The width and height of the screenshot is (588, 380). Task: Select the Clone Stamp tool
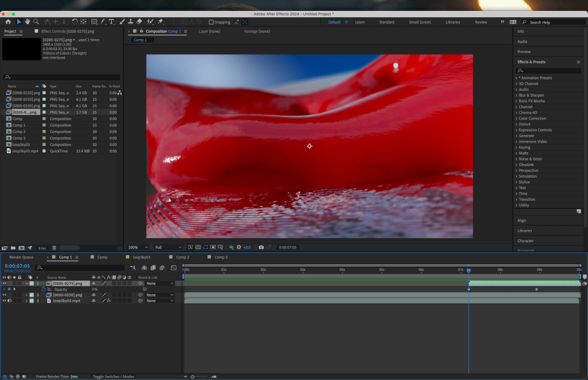131,22
